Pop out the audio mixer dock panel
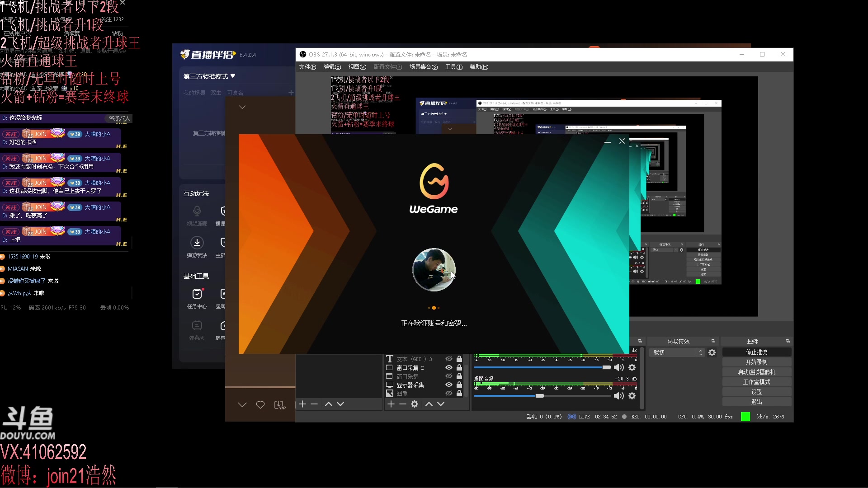868x488 pixels. click(x=640, y=341)
